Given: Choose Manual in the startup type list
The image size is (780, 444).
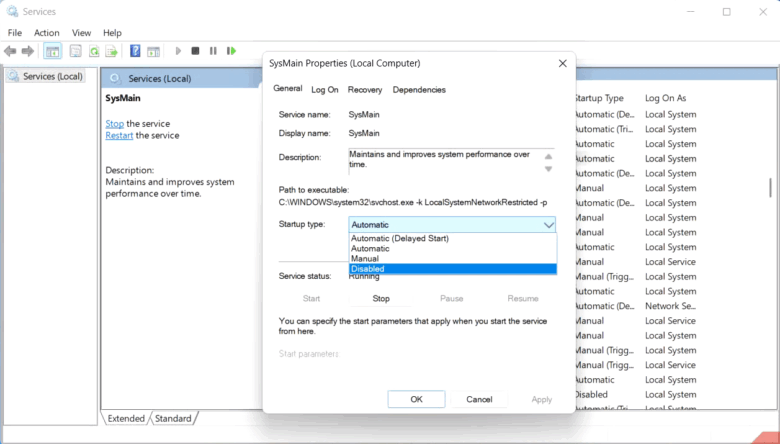Looking at the screenshot, I should coord(452,259).
